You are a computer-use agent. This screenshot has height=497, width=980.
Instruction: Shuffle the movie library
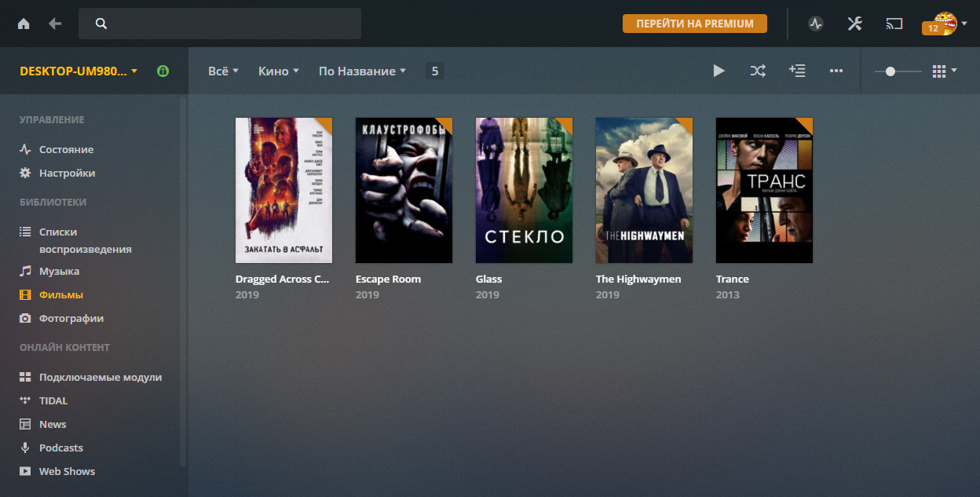coord(758,71)
